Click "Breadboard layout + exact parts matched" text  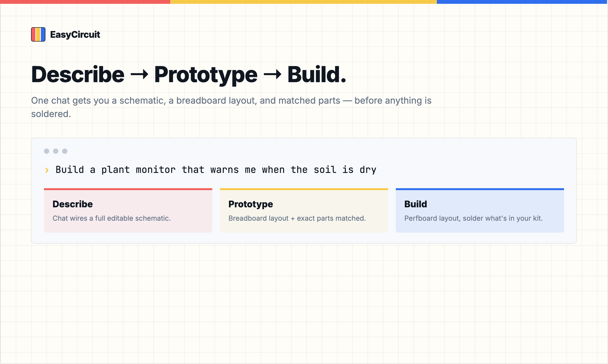[x=297, y=218]
